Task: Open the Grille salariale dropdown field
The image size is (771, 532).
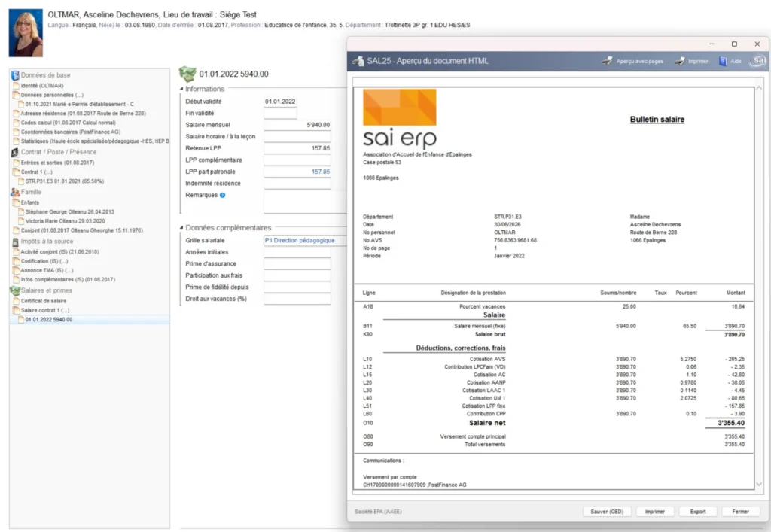Action: click(x=306, y=240)
